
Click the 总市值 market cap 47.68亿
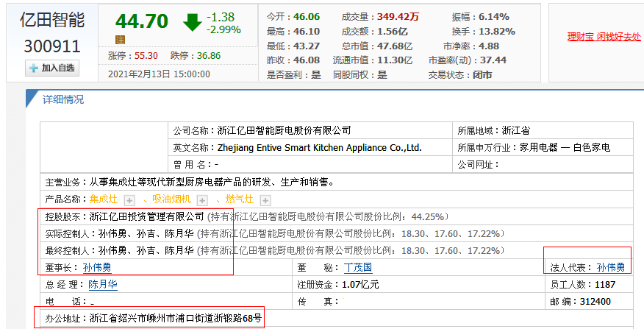coord(395,46)
